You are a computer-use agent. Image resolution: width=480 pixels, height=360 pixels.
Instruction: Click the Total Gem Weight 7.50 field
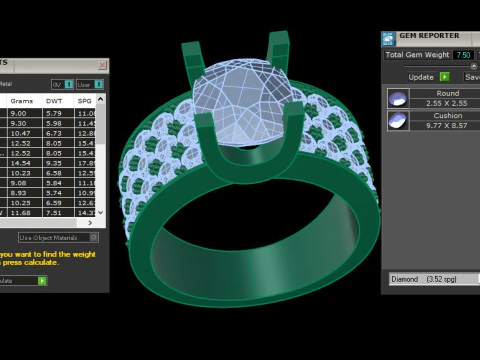point(463,55)
